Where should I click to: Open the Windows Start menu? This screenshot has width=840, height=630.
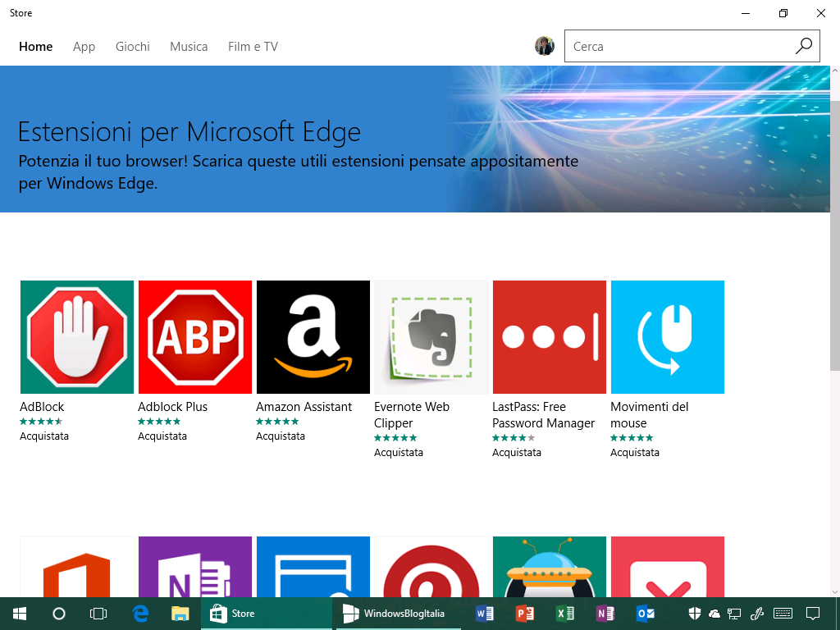(20, 614)
